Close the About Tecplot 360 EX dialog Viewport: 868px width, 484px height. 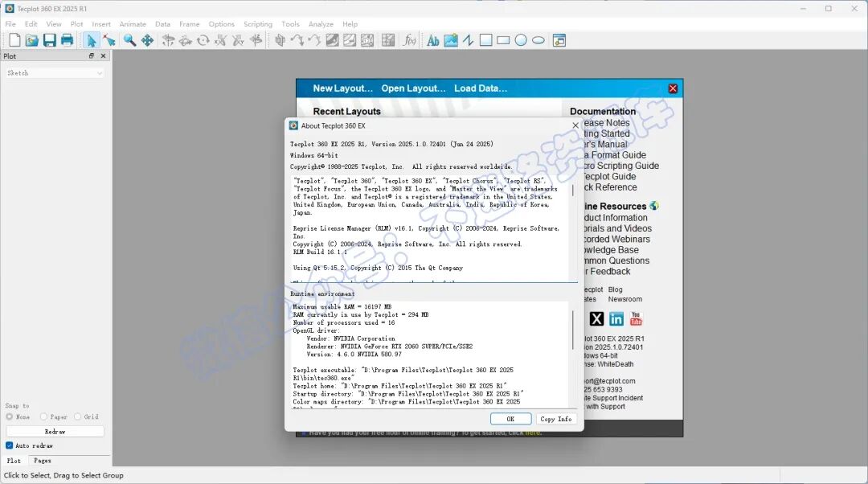[575, 125]
